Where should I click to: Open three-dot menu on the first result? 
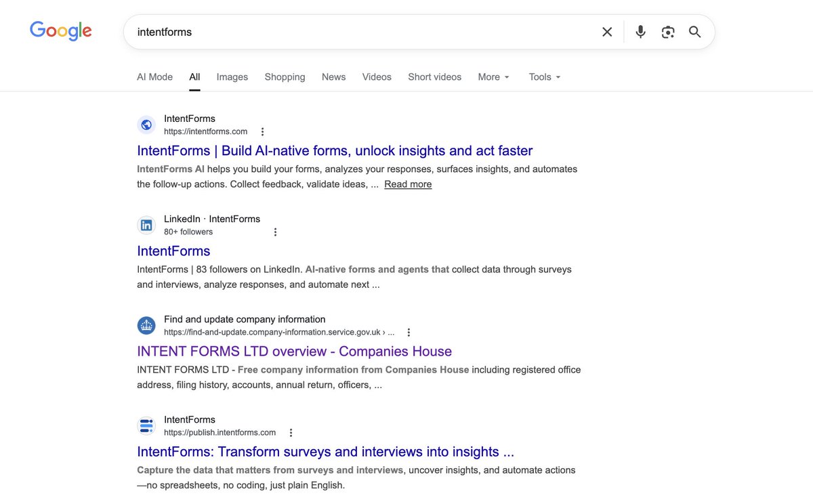coord(262,131)
